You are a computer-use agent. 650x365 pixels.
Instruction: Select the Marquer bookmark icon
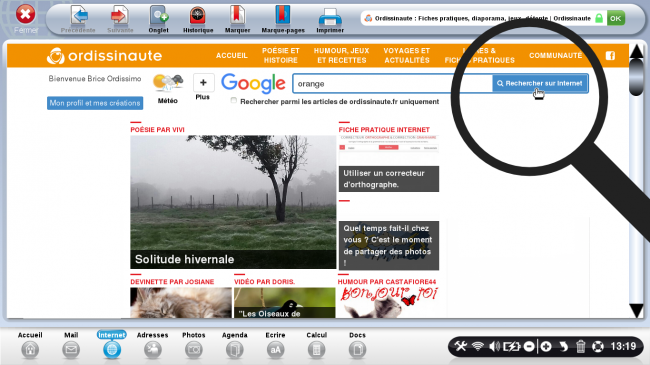(x=237, y=16)
